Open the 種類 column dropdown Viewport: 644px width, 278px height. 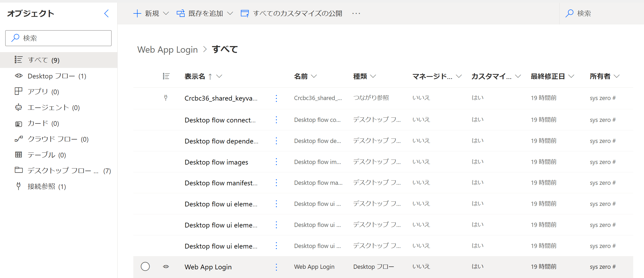tap(373, 76)
